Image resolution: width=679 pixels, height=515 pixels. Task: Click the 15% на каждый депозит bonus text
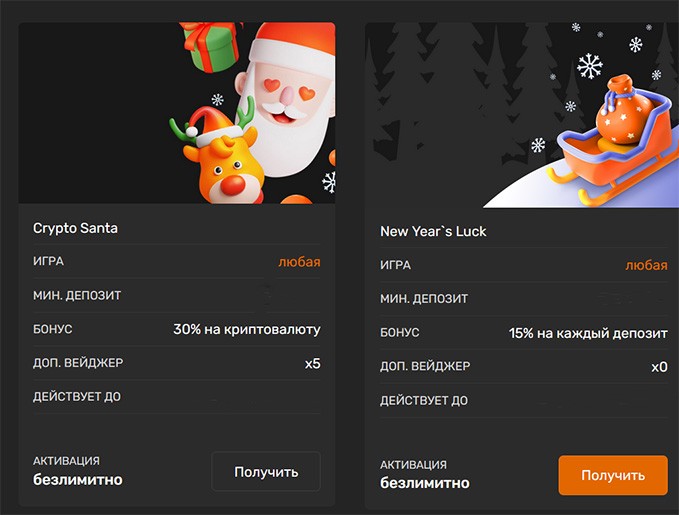click(588, 333)
